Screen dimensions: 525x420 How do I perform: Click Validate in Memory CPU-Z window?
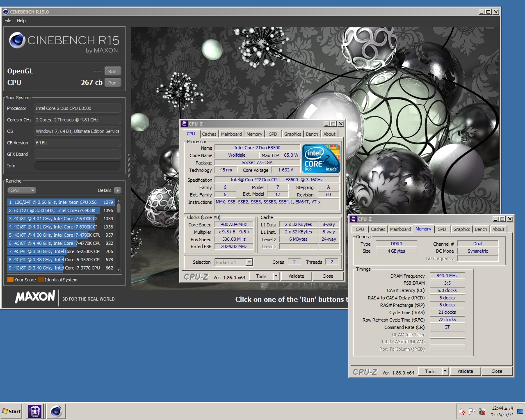click(465, 372)
